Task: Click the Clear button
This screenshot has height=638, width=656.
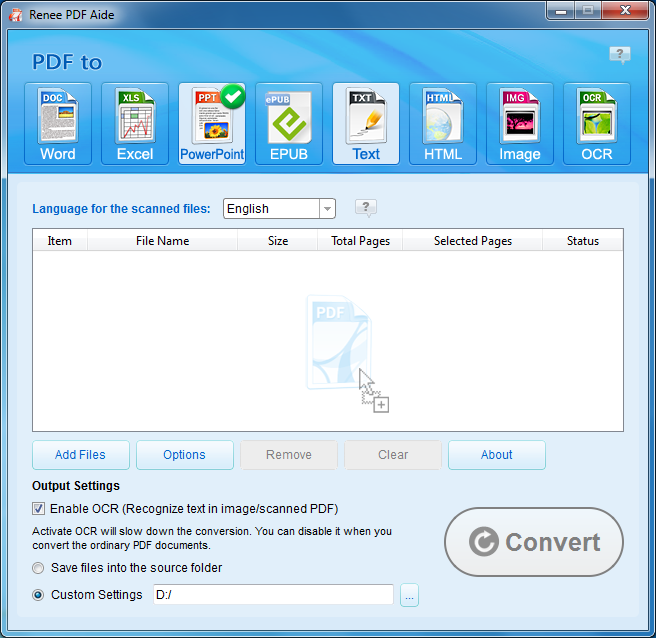Action: pyautogui.click(x=393, y=455)
